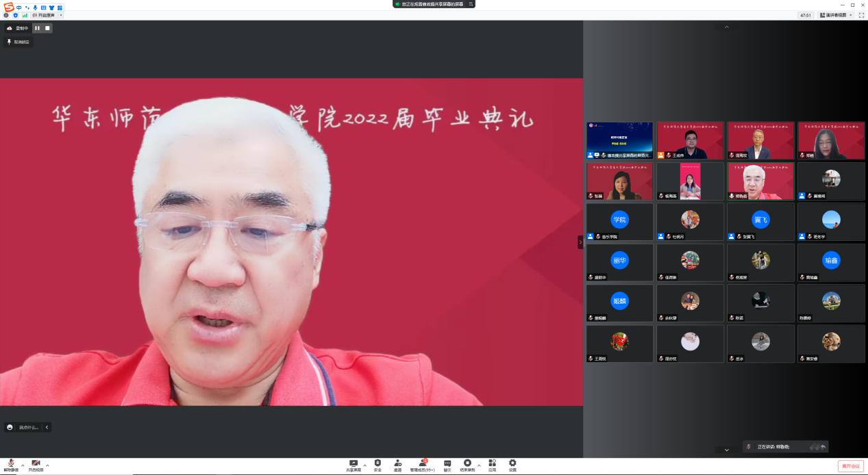The image size is (868, 475).
Task: Turn on camera with 开启视频 button
Action: pyautogui.click(x=36, y=465)
